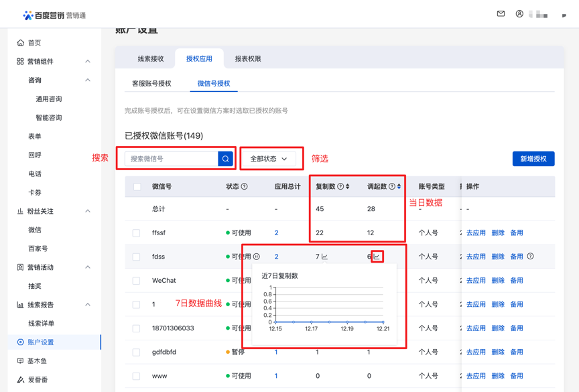Screen dimensions: 579x392
Task: Select checkbox for 18701306033 row
Action: tap(137, 328)
